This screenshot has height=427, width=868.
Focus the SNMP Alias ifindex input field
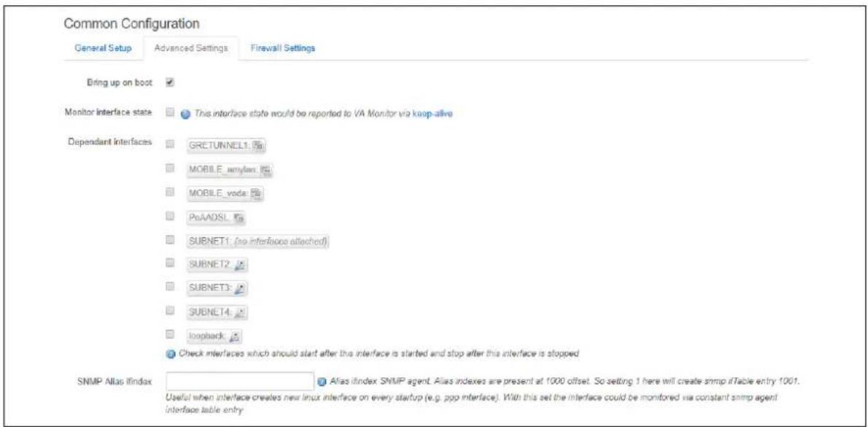241,381
